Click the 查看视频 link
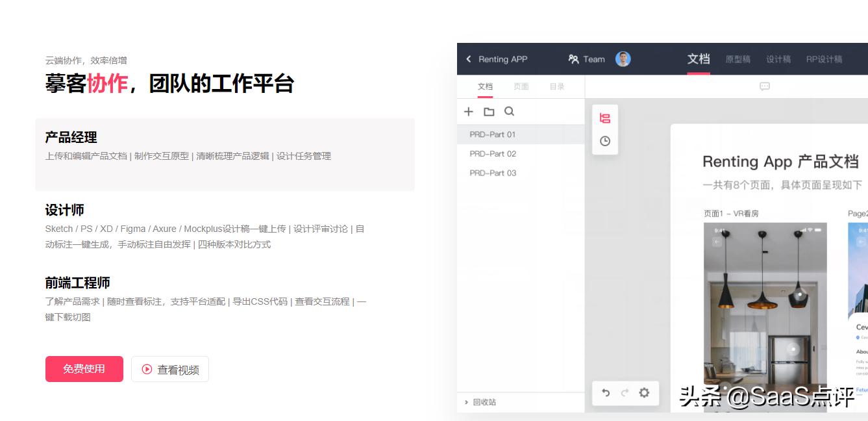Screen dimensions: 868x421 (x=169, y=368)
